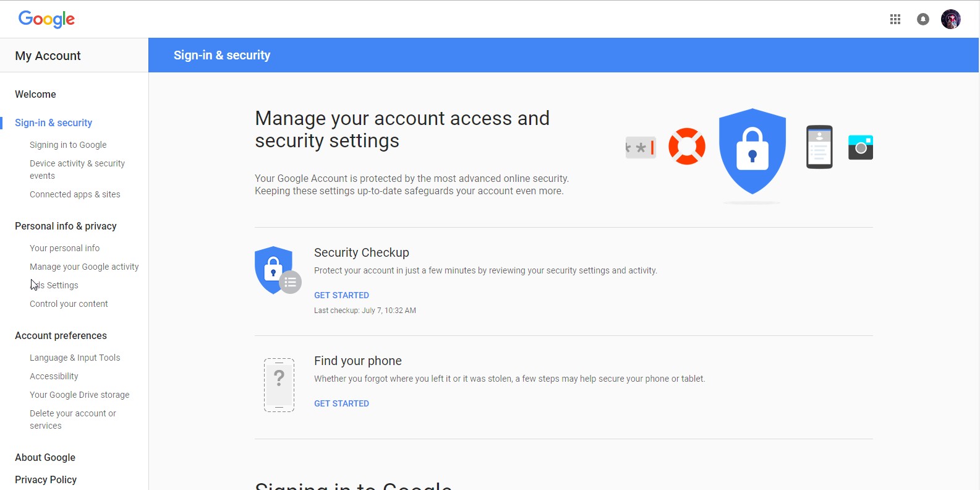Open Connected apps & sites

click(x=75, y=194)
